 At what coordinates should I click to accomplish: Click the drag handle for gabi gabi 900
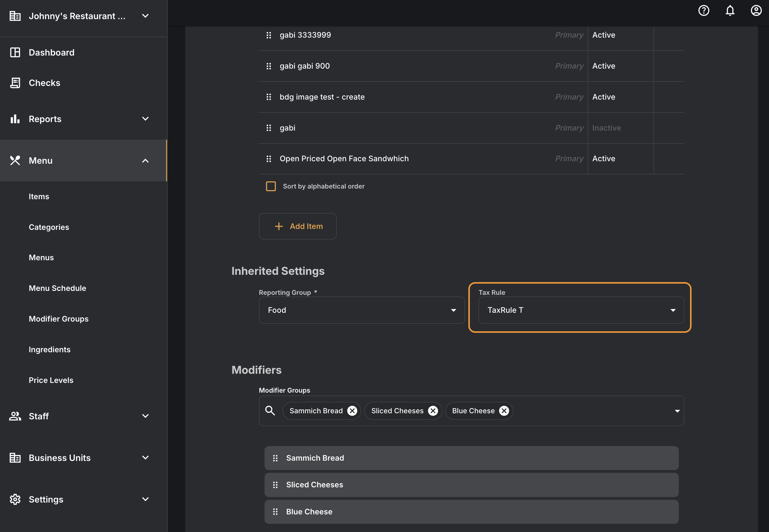click(x=269, y=66)
